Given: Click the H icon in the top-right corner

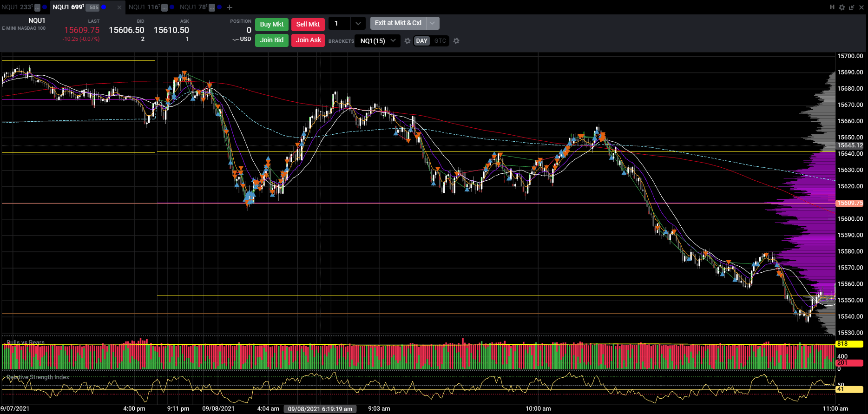Looking at the screenshot, I should click(x=832, y=7).
